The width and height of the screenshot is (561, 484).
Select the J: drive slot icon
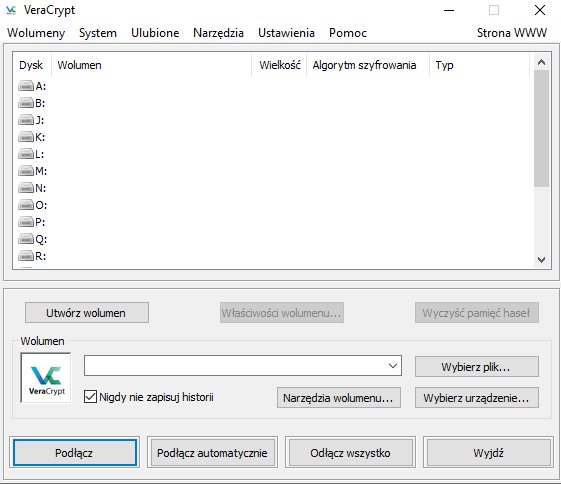(x=26, y=120)
